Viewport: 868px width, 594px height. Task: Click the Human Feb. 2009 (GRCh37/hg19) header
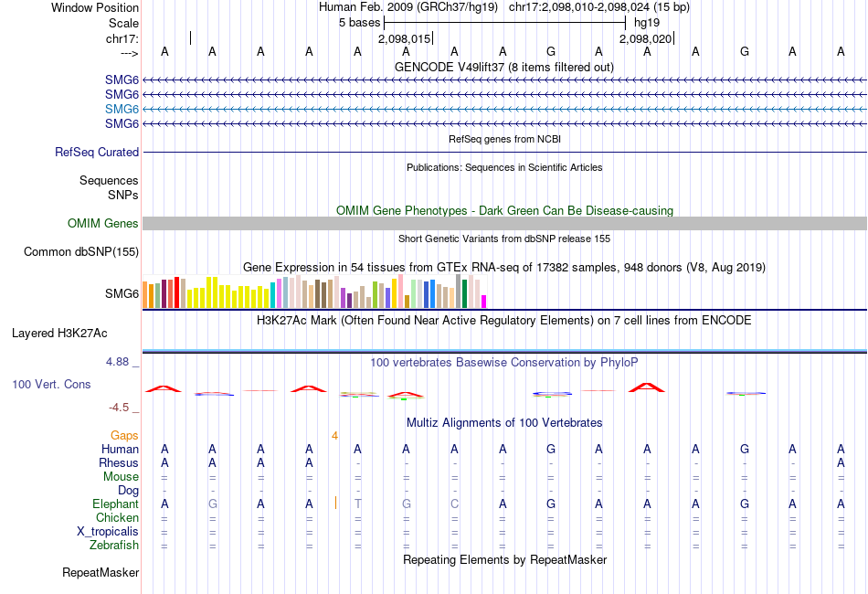[408, 7]
